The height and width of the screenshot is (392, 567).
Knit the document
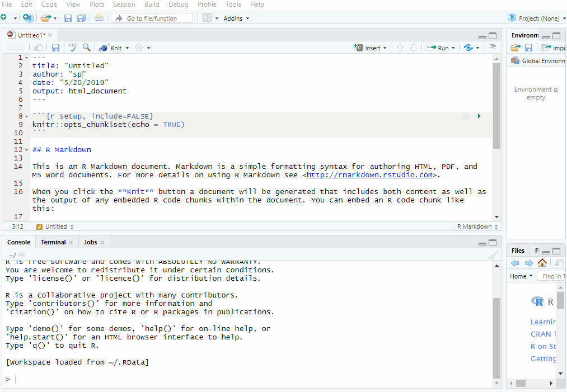111,48
